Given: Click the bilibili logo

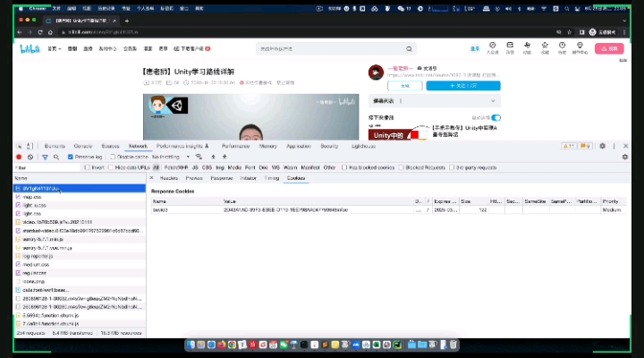Looking at the screenshot, I should (30, 49).
